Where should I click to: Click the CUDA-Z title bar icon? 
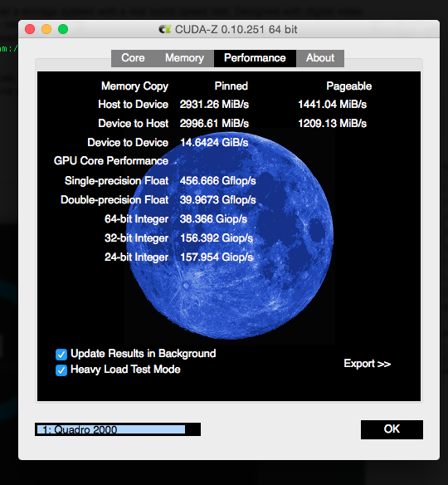click(164, 29)
